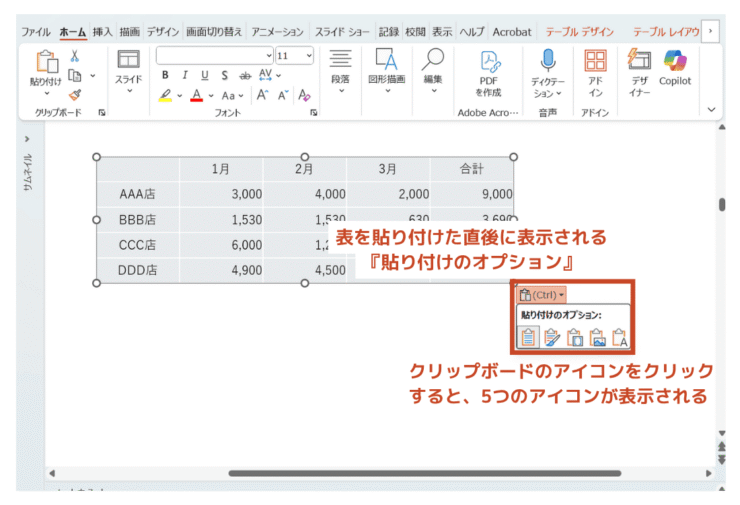Click the table cell showing 6,000
Image resolution: width=740 pixels, height=505 pixels.
point(221,244)
